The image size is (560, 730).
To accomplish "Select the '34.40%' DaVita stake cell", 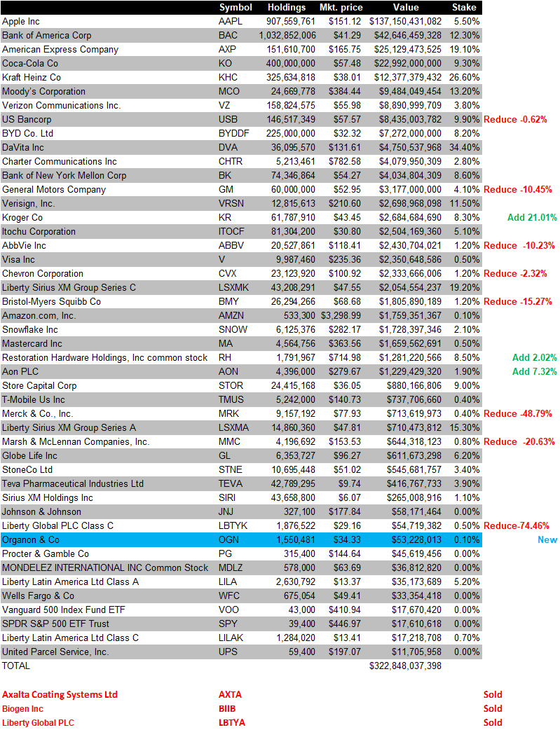I will point(465,147).
